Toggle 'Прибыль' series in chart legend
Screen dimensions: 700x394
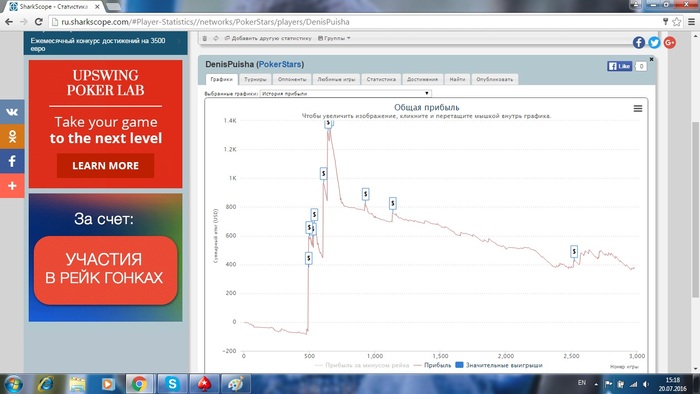pyautogui.click(x=432, y=365)
